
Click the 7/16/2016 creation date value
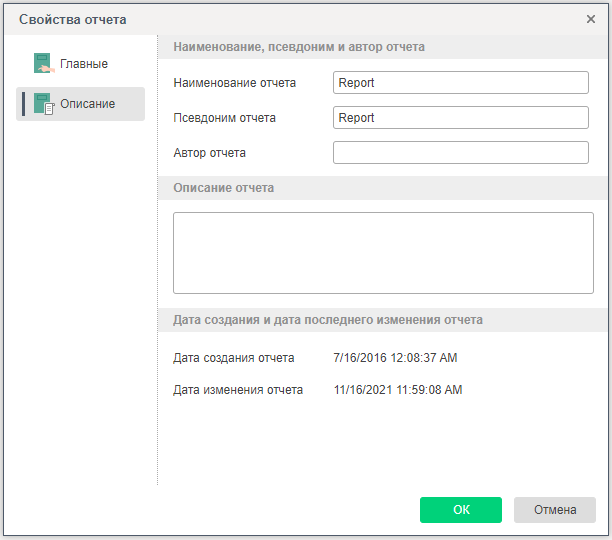click(395, 358)
